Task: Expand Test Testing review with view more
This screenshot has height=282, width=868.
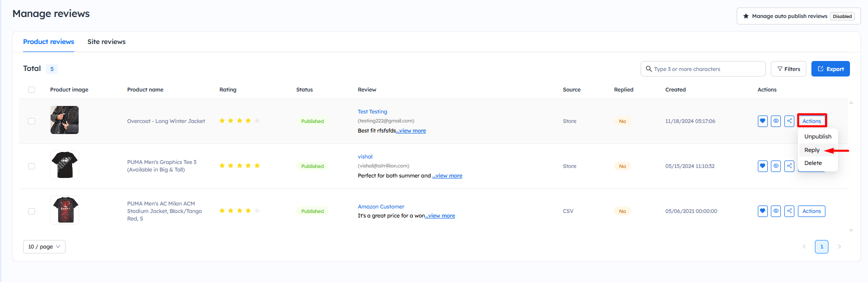Action: click(412, 131)
